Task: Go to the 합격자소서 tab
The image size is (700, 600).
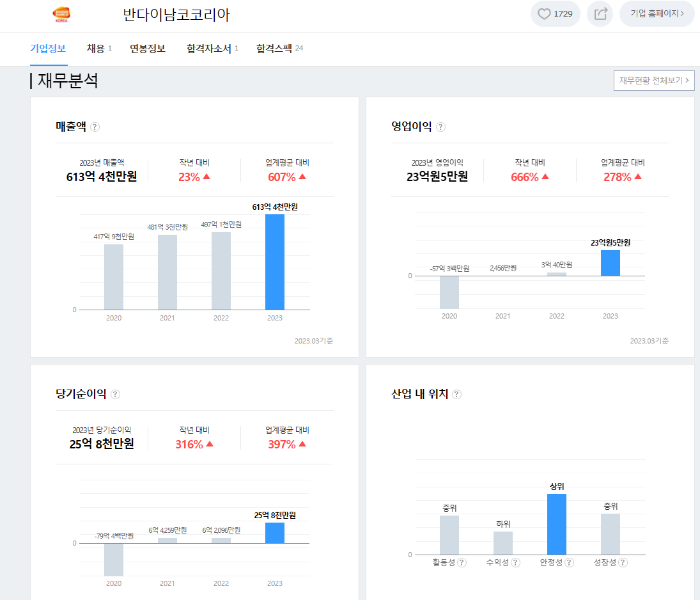Action: 212,48
